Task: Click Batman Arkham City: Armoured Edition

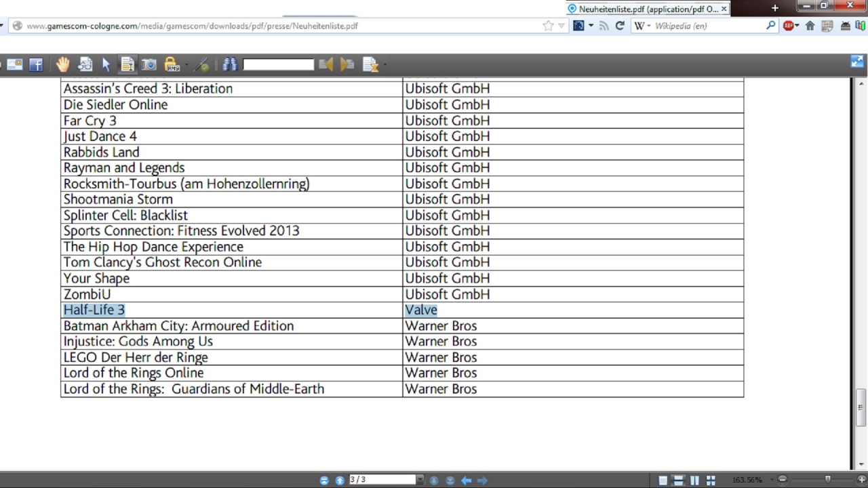Action: pos(178,326)
